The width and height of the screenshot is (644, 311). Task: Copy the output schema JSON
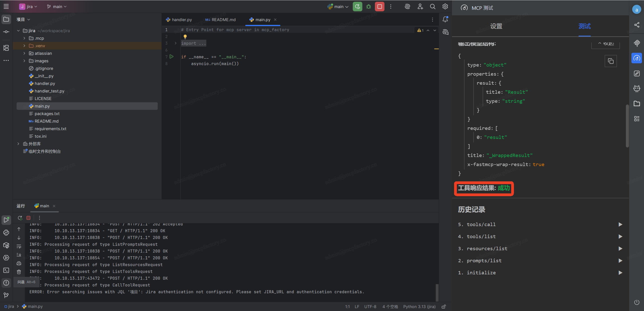click(611, 61)
